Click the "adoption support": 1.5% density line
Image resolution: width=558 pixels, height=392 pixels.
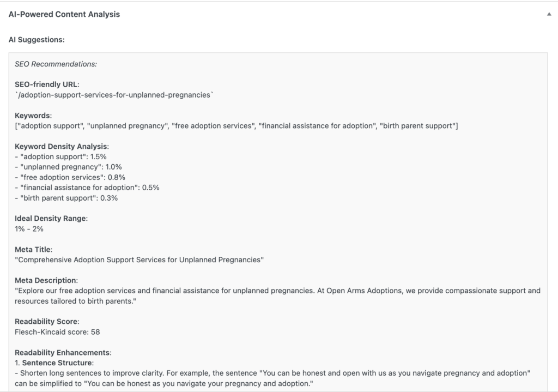pyautogui.click(x=60, y=156)
